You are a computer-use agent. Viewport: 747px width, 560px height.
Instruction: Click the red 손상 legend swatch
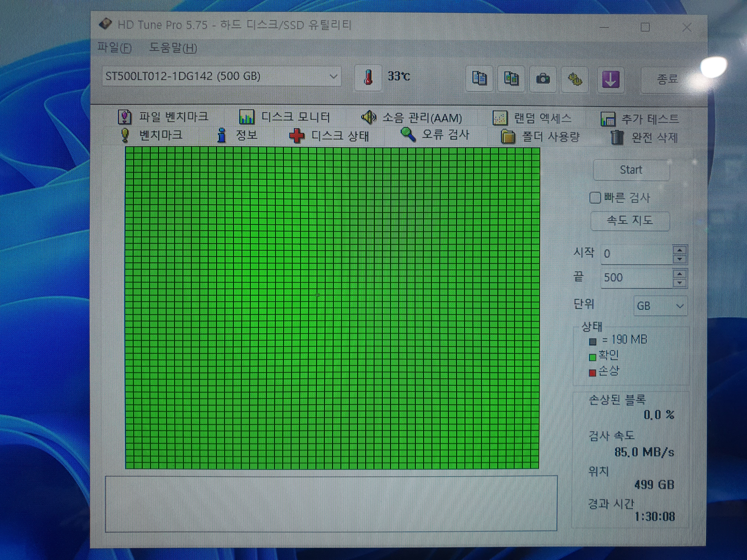pos(592,373)
